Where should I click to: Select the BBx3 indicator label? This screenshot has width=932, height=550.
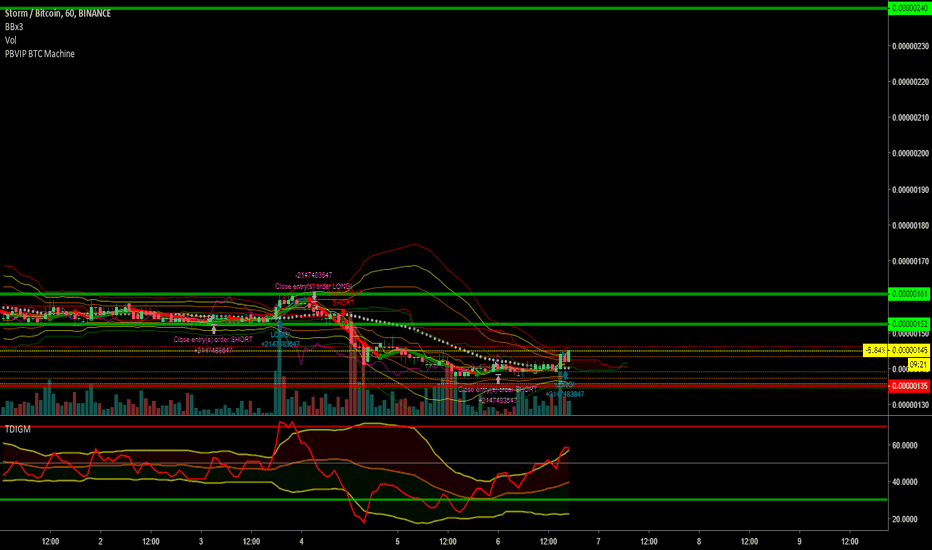[x=14, y=27]
